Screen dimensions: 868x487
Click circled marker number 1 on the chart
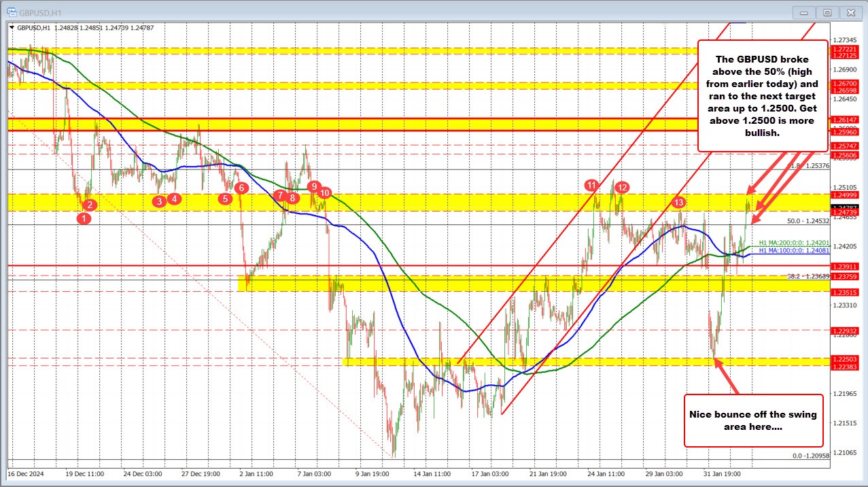click(84, 218)
